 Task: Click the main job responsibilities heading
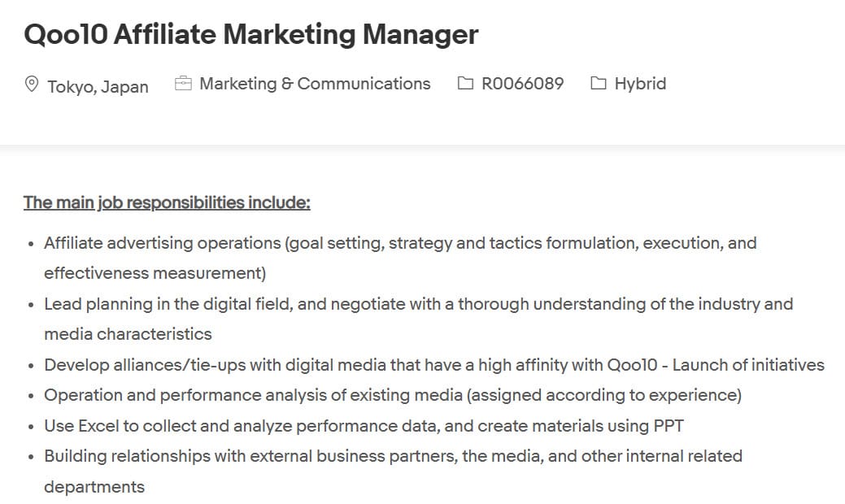[x=167, y=202]
